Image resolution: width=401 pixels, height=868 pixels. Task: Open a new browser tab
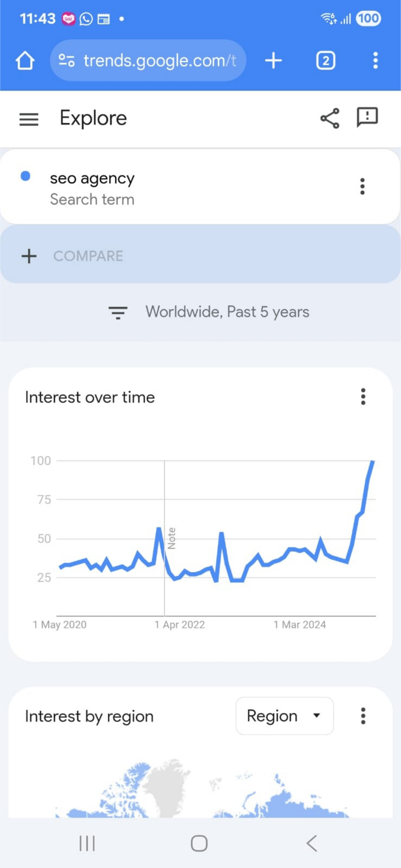273,60
